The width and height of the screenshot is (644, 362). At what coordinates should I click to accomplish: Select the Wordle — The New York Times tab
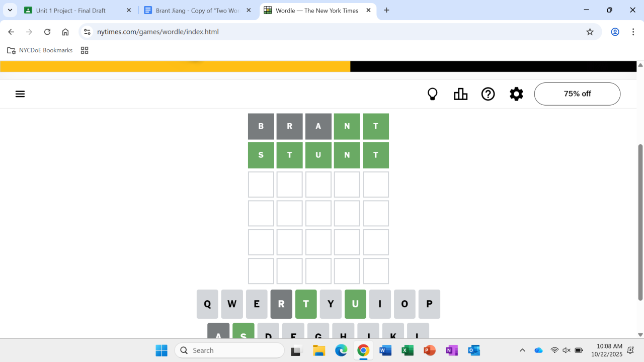click(x=318, y=11)
